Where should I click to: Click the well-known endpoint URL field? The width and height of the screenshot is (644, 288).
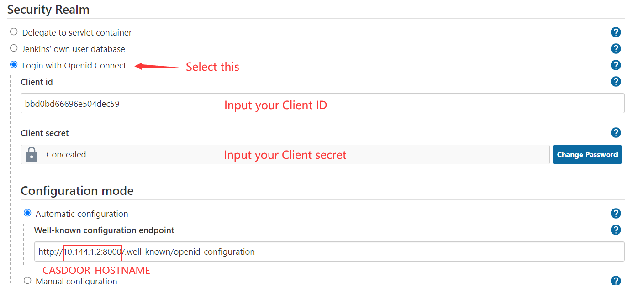320,251
